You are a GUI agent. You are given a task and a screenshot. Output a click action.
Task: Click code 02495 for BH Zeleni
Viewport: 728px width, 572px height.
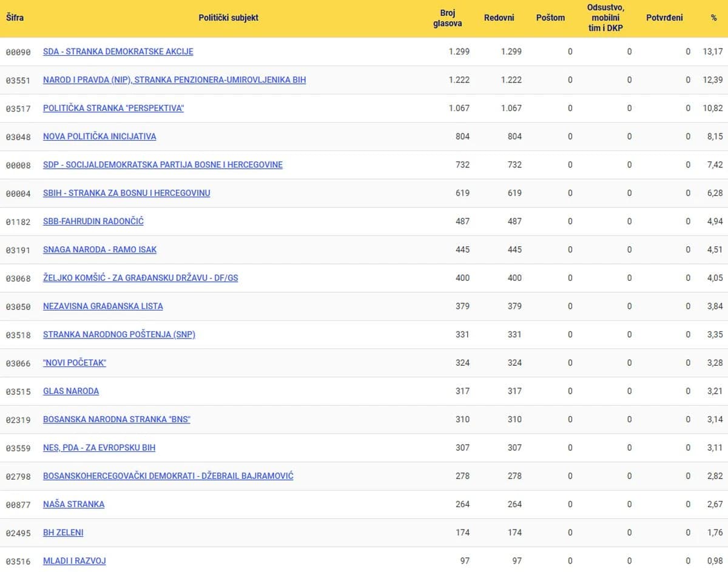point(18,533)
